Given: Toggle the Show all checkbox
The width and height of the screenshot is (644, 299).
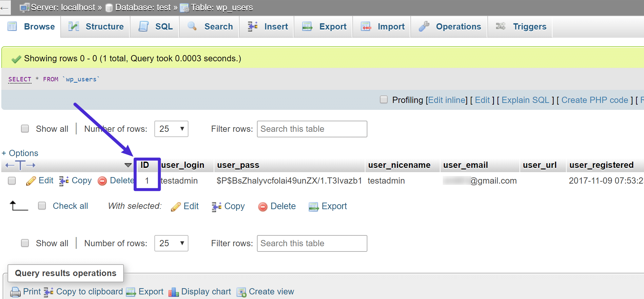Looking at the screenshot, I should [x=25, y=129].
